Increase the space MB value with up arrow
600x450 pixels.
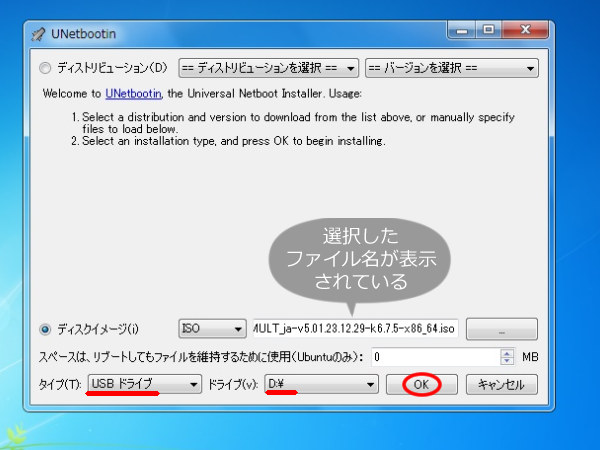point(507,353)
